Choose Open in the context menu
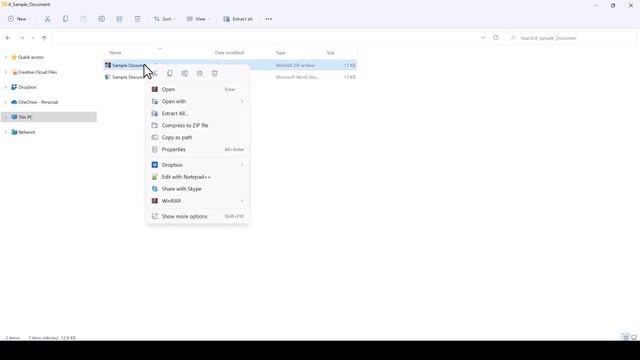 tap(198, 89)
